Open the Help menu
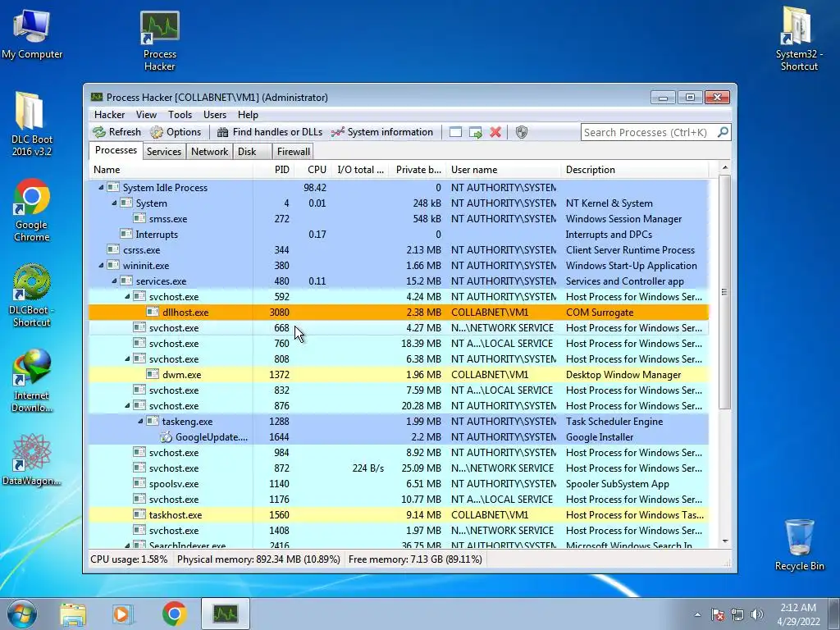 click(x=248, y=115)
